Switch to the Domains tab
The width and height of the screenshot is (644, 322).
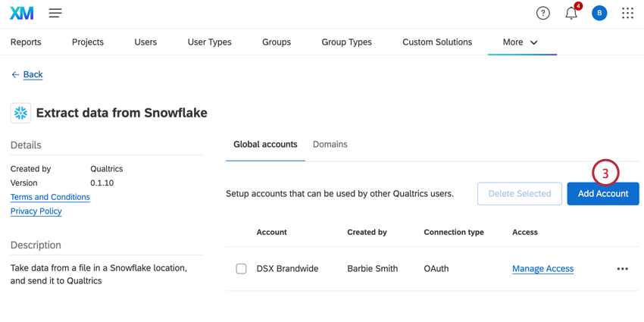point(330,144)
